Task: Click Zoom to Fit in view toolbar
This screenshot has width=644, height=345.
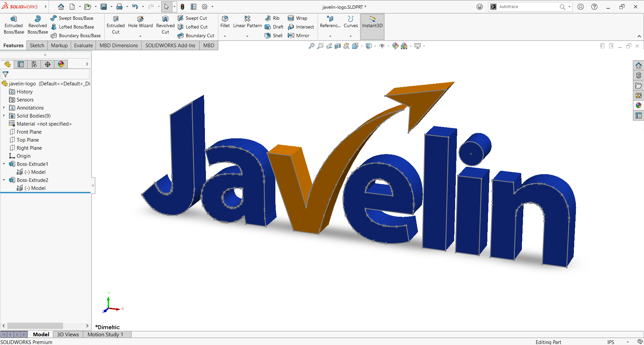Action: [312, 46]
